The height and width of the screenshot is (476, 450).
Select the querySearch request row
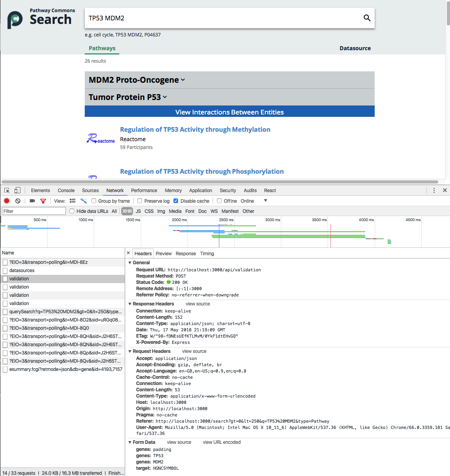(x=62, y=312)
